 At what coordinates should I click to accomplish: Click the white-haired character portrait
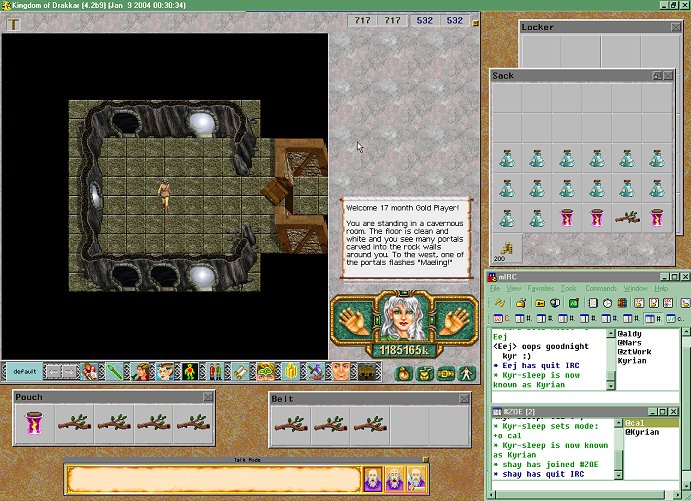point(404,318)
